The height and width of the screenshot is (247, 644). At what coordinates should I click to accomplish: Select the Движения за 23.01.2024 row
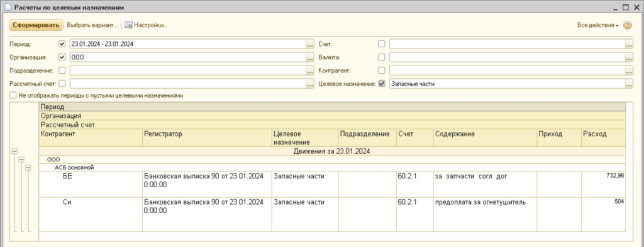(332, 151)
